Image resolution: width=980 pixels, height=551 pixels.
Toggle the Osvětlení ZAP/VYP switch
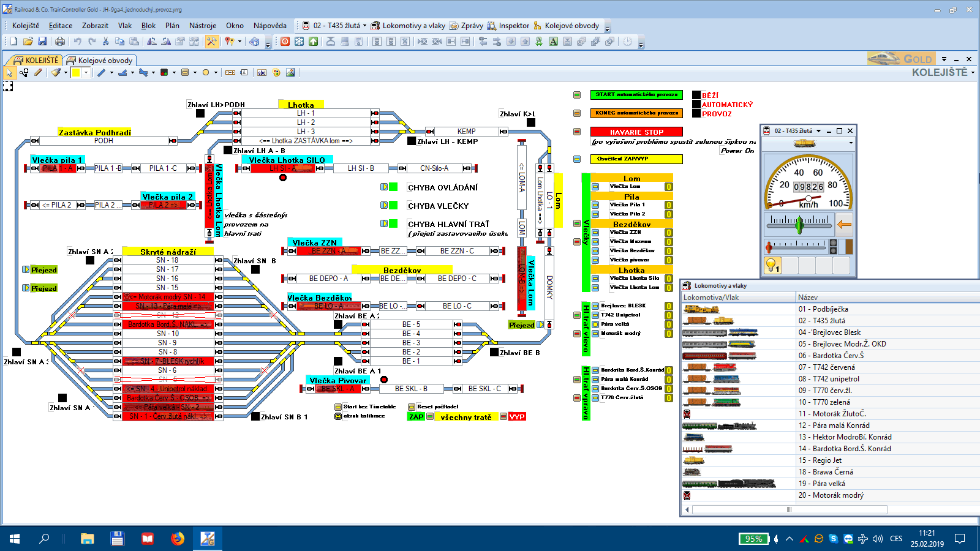577,159
